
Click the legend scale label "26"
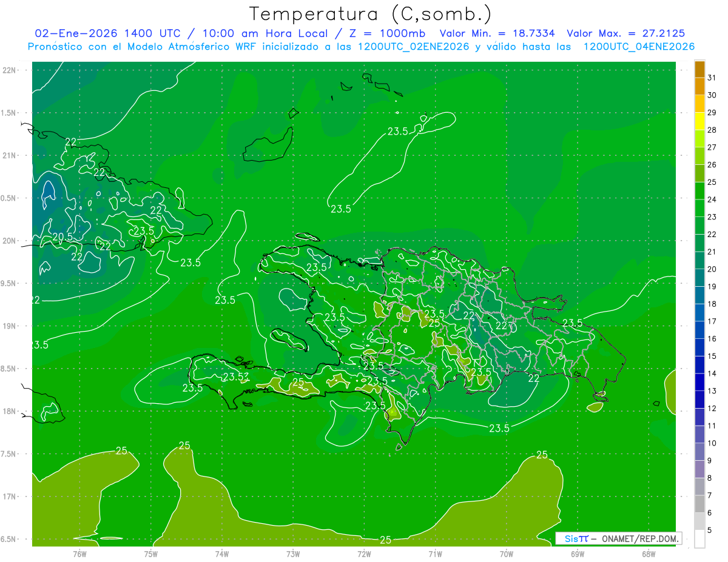pyautogui.click(x=712, y=165)
